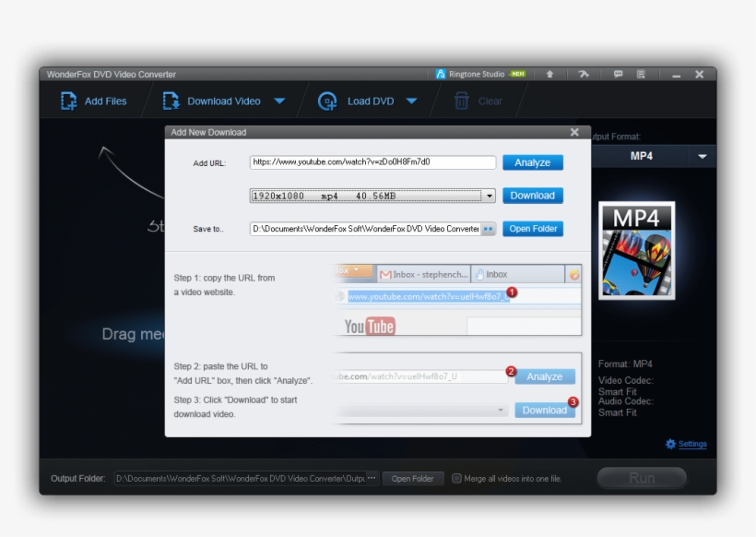Click Open Folder in the download dialog
Viewport: 756px width, 537px height.
click(532, 229)
